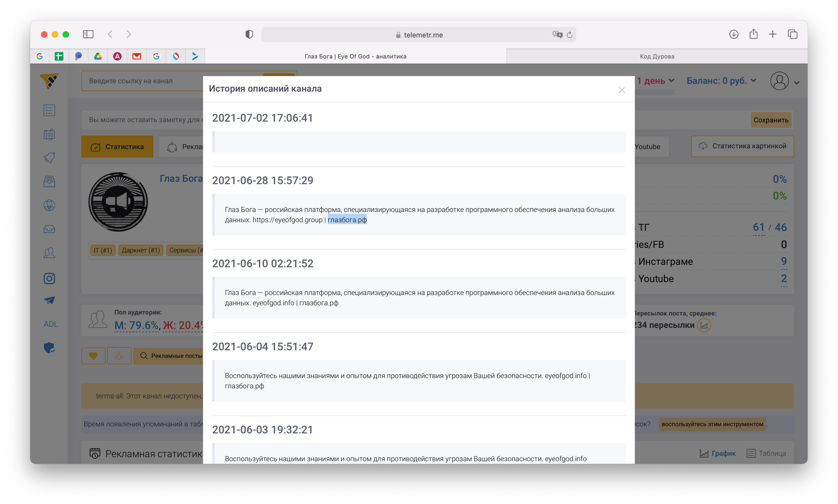Open the green Sheets bookmark icon
Screen dimensions: 838x504
(59, 56)
